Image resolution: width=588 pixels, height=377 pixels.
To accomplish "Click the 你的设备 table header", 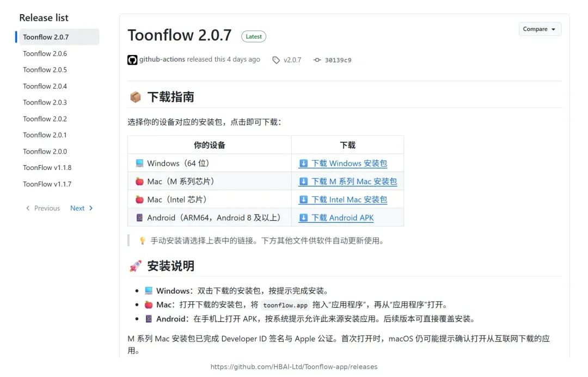I will pos(210,145).
